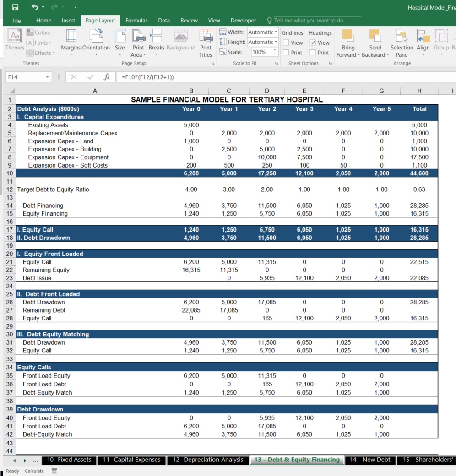
Task: Click the macro record icon in status bar
Action: (54, 471)
